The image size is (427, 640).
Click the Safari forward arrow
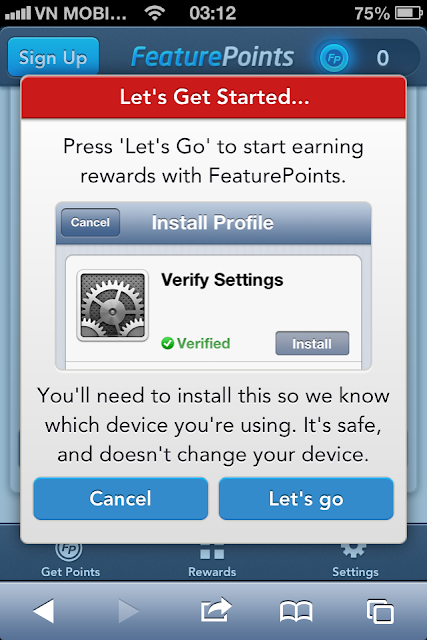[x=128, y=611]
